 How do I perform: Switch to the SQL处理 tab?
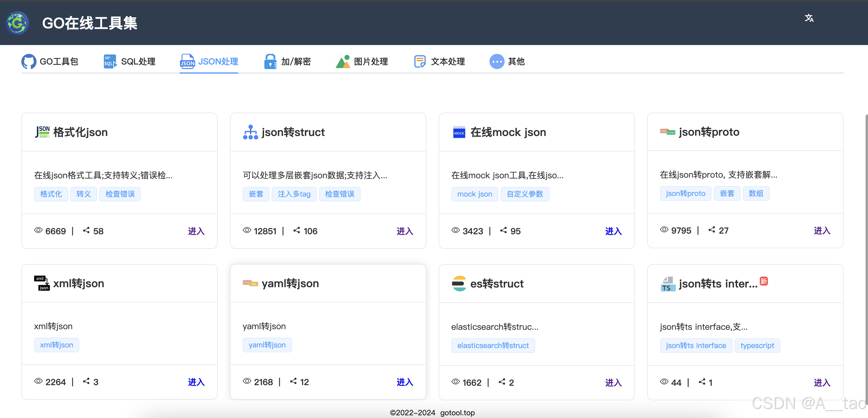(x=129, y=61)
